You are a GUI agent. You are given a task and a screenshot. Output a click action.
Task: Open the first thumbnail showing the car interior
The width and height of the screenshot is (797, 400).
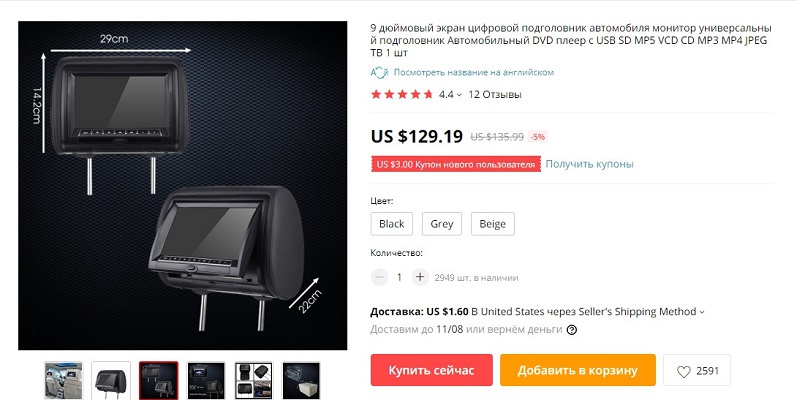tap(64, 380)
